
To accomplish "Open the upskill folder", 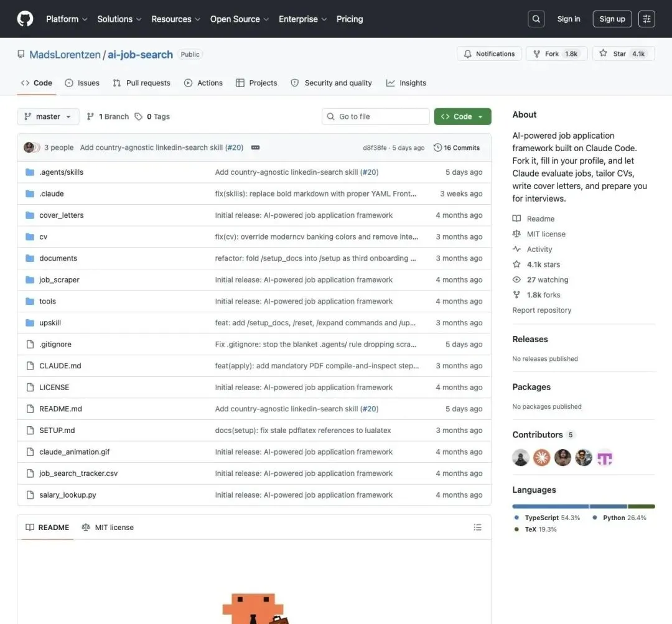I will click(50, 323).
